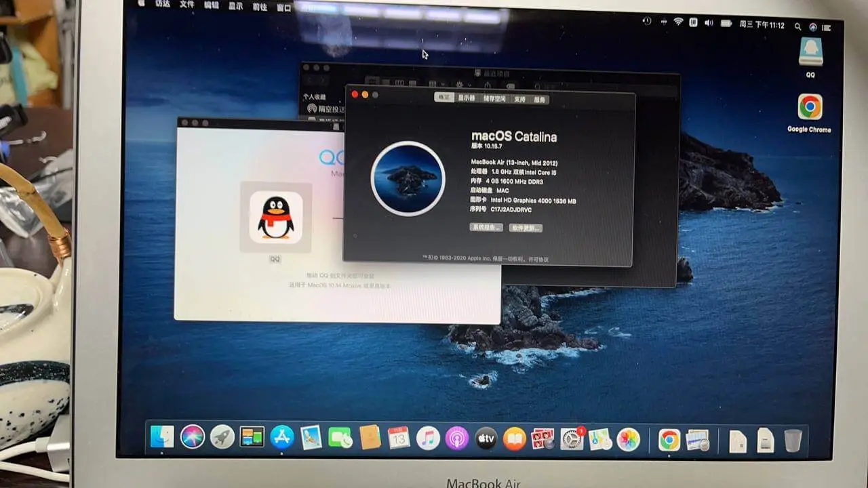This screenshot has height=488, width=868.
Task: Click the MacBook Air model text line
Action: pos(513,161)
